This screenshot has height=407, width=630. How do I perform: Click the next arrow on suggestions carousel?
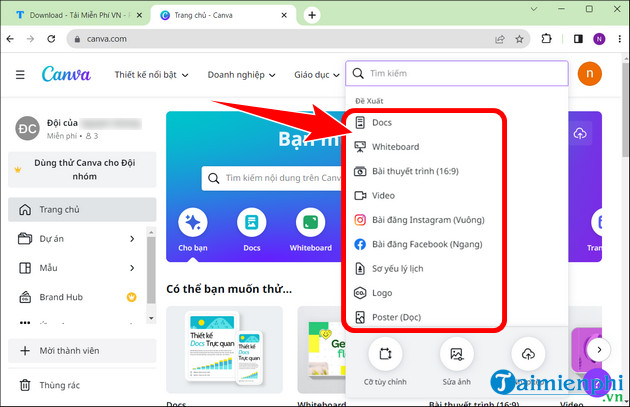599,350
